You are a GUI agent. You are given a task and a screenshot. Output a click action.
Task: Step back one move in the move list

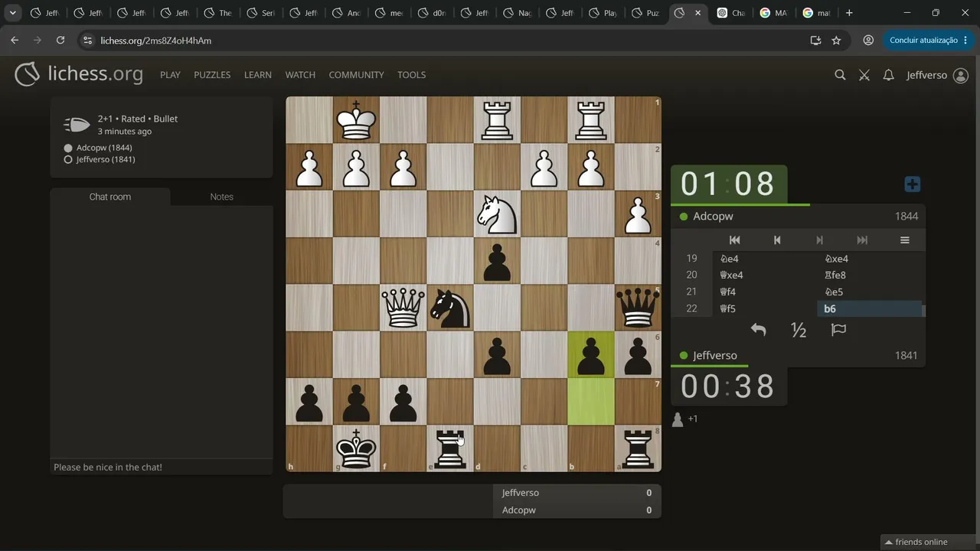[x=777, y=240]
